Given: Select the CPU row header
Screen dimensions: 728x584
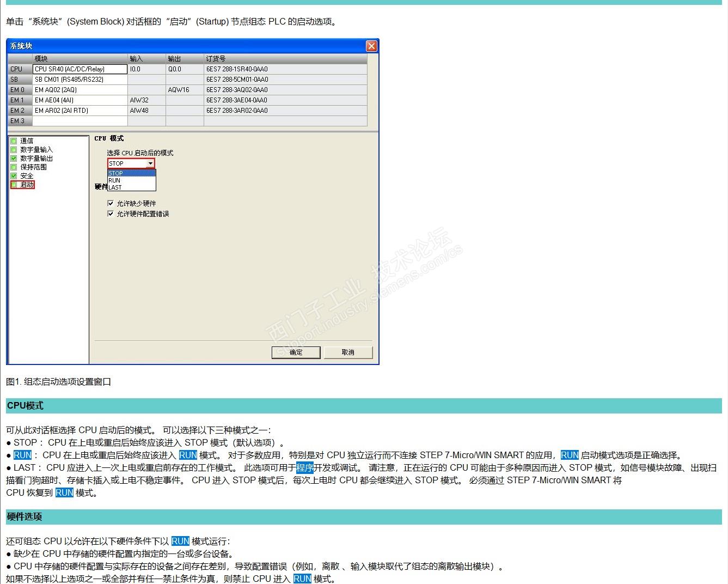Looking at the screenshot, I should tap(20, 69).
